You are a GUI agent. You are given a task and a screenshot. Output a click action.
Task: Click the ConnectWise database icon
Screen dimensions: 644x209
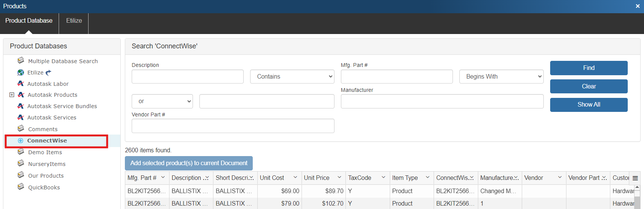(21, 141)
